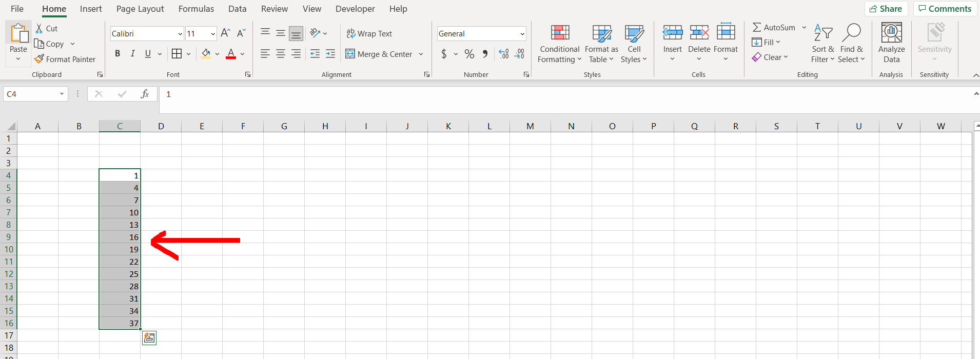Switch to the Formulas tab

tap(196, 9)
